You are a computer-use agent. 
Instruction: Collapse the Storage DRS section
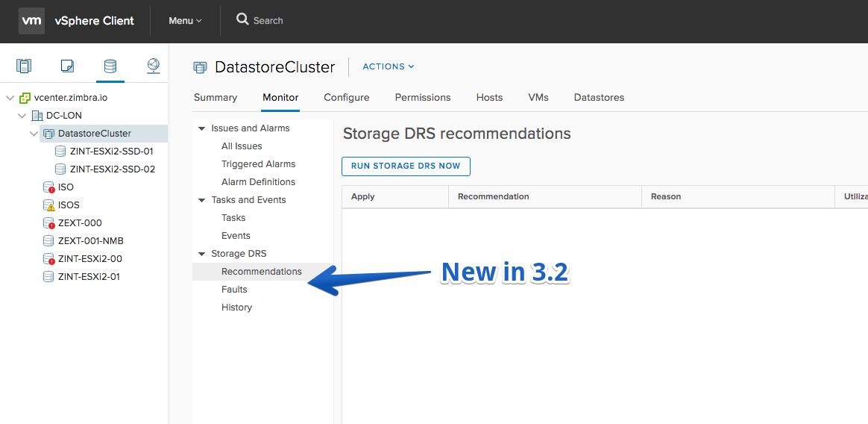coord(201,254)
